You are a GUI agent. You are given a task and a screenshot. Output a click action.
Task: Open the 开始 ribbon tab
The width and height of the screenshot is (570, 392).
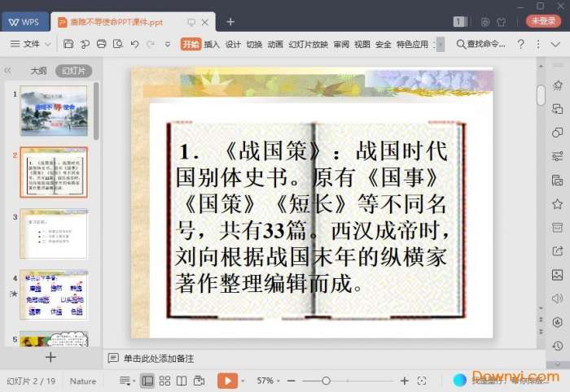coord(191,44)
